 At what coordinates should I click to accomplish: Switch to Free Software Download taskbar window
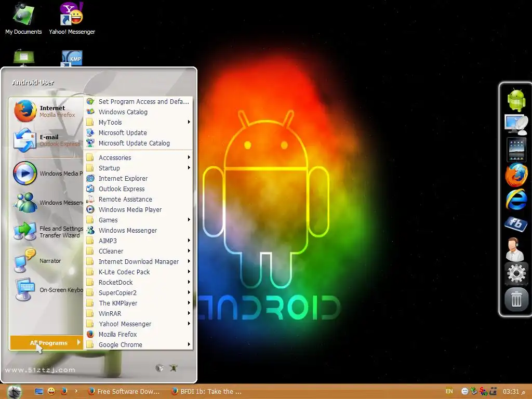click(124, 392)
